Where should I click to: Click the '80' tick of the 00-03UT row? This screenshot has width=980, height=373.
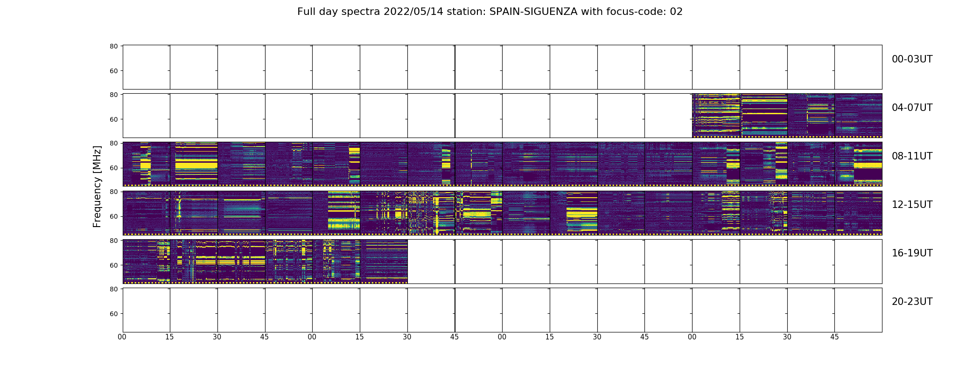click(113, 46)
